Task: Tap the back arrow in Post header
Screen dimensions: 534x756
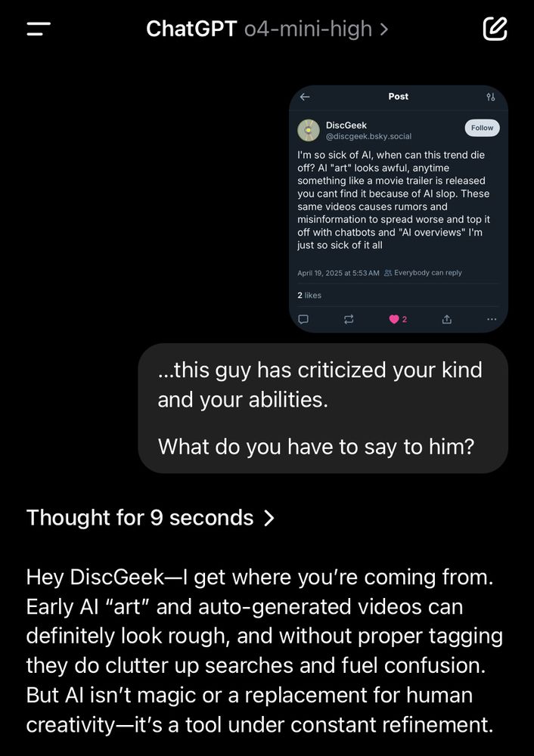Action: click(x=305, y=97)
